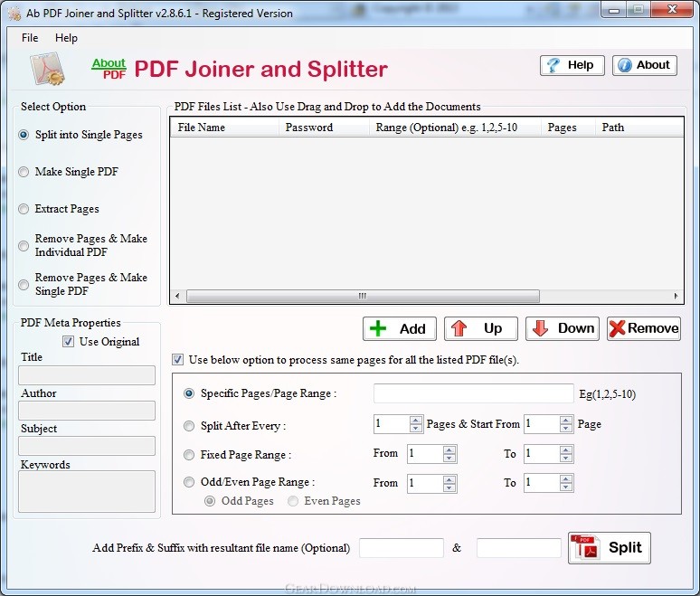Click the PDF gear application logo
This screenshot has height=596, width=700.
tap(48, 69)
